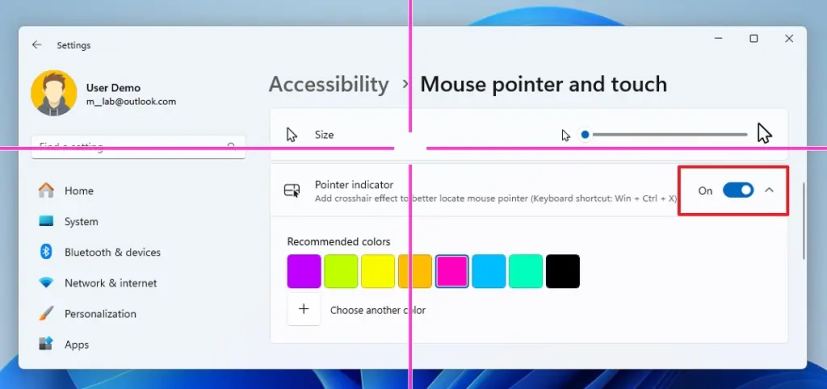
Task: Select the lime green recommended color
Action: tap(341, 271)
